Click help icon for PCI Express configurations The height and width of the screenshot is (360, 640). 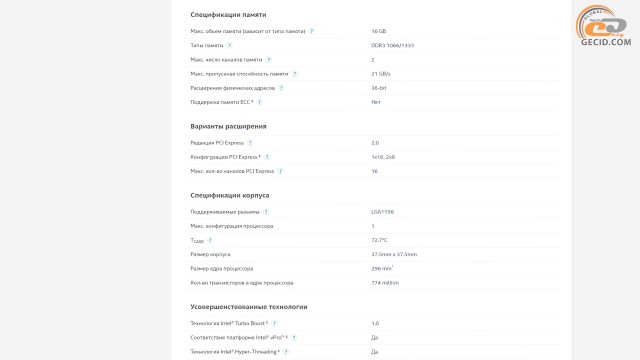tap(267, 157)
